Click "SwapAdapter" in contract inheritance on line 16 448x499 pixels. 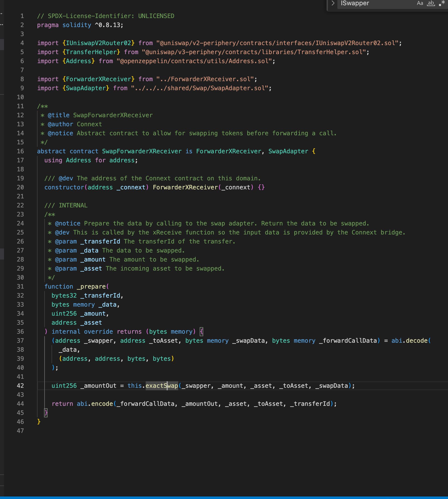coord(288,151)
